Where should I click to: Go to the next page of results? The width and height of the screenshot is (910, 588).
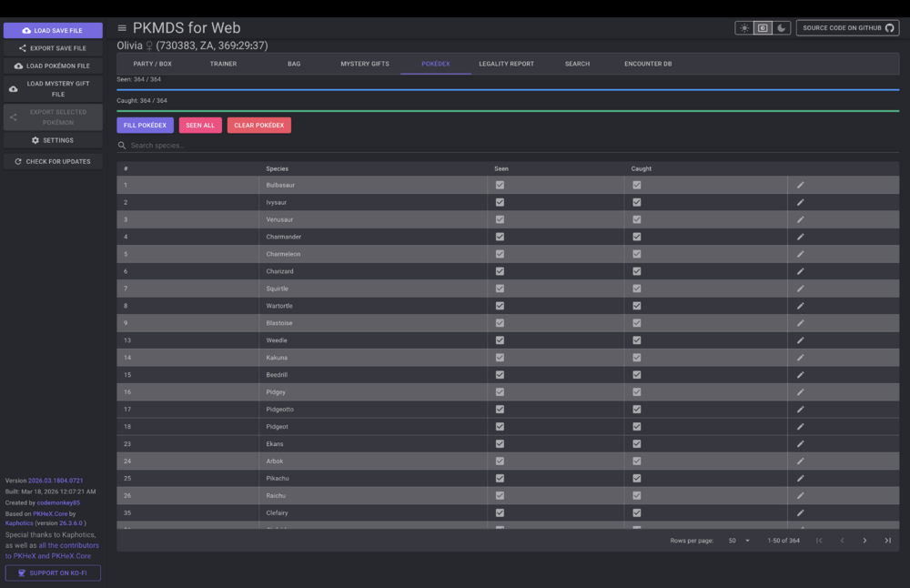coord(864,541)
